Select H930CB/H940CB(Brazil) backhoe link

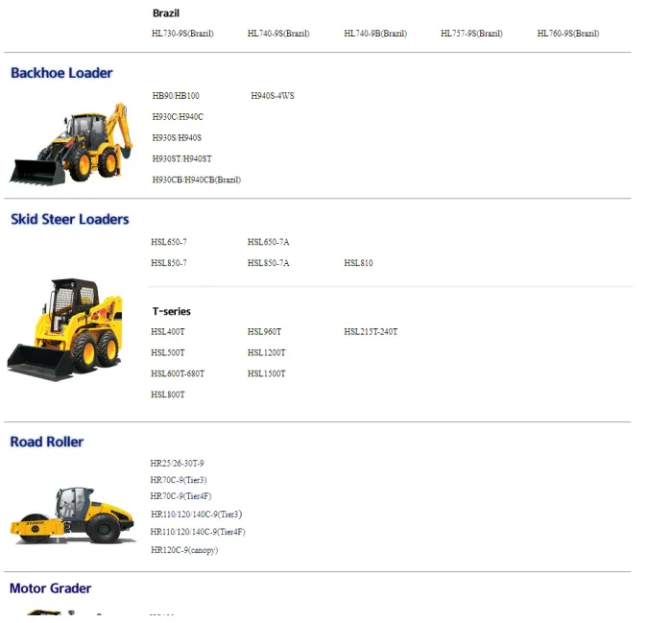[197, 180]
